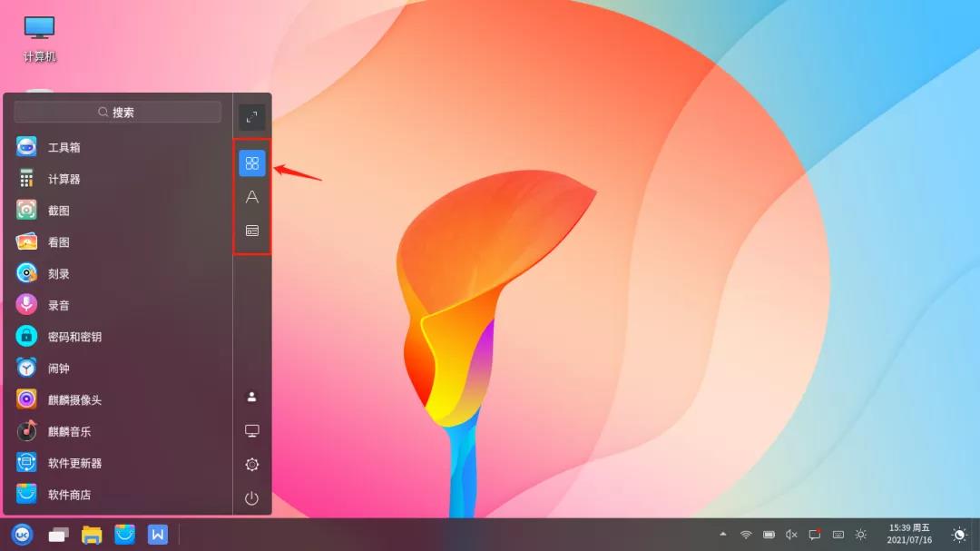Screen dimensions: 980x551
Task: Click the power button in start menu
Action: [252, 497]
